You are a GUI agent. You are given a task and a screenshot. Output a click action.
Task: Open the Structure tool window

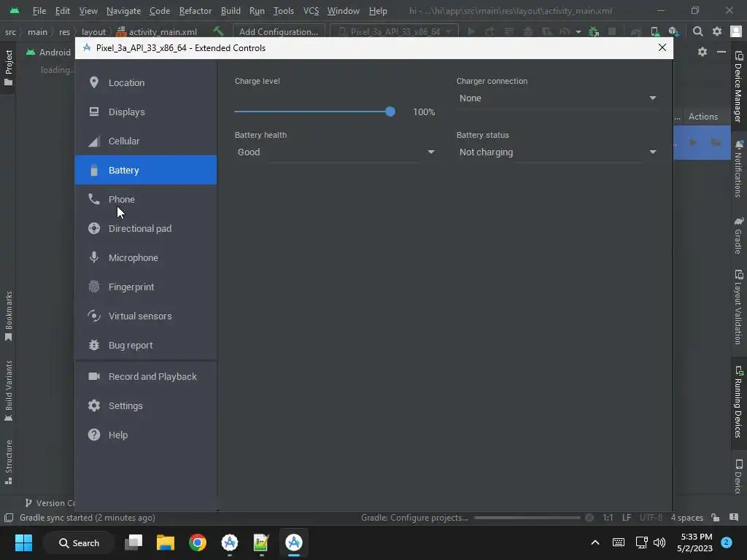click(x=8, y=462)
